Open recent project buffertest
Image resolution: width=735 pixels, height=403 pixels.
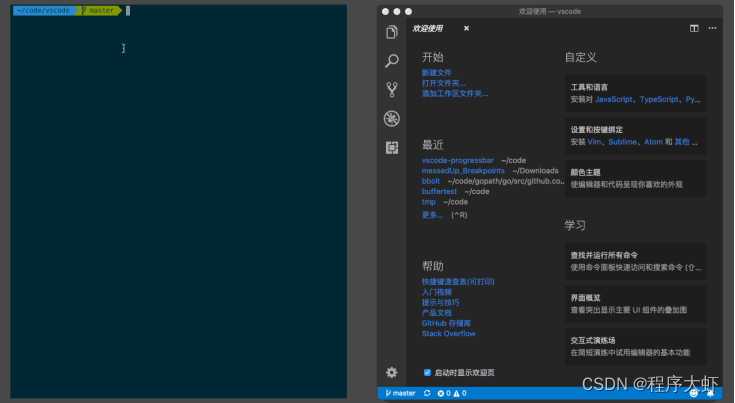[439, 191]
